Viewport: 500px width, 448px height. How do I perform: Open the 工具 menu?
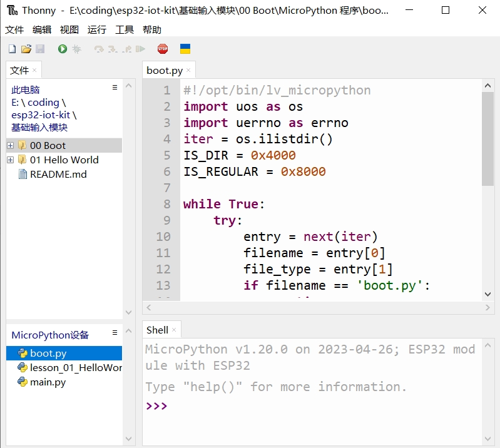[125, 30]
